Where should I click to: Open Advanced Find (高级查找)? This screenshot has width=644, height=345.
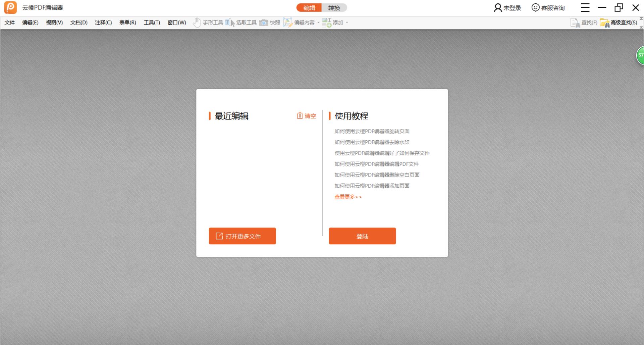tap(619, 22)
